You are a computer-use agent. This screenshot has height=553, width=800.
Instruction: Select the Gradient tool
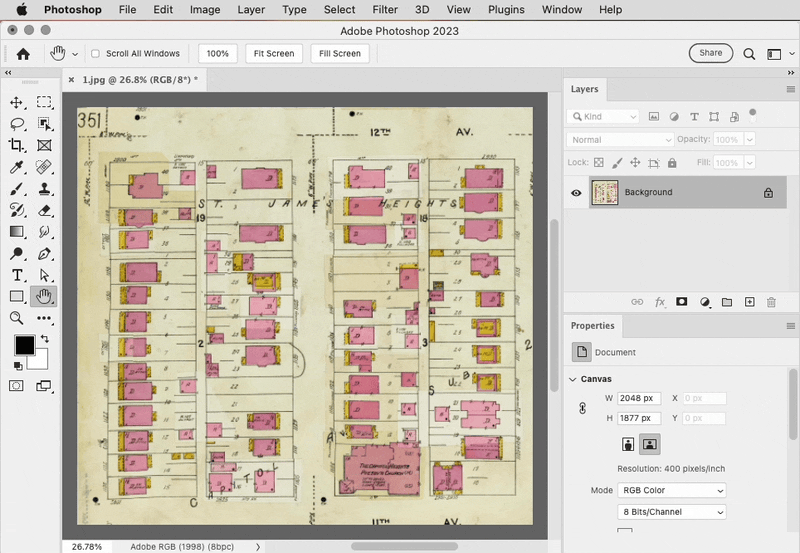16,232
